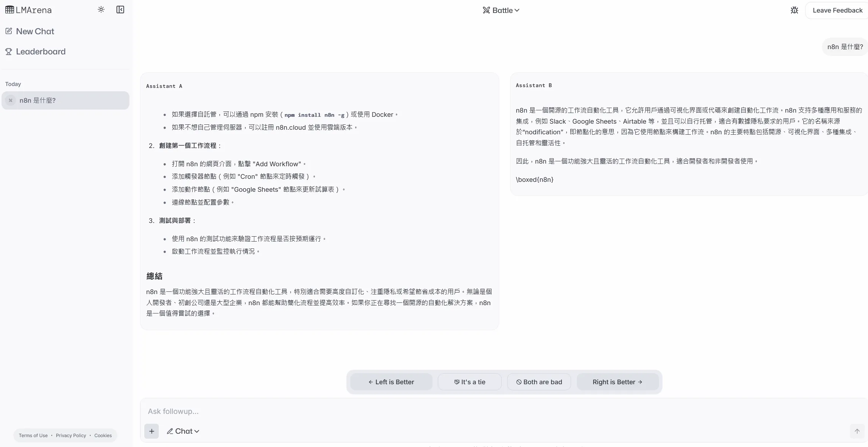Toggle the light/dark theme sun icon
Viewport: 868px width, 447px height.
click(101, 10)
